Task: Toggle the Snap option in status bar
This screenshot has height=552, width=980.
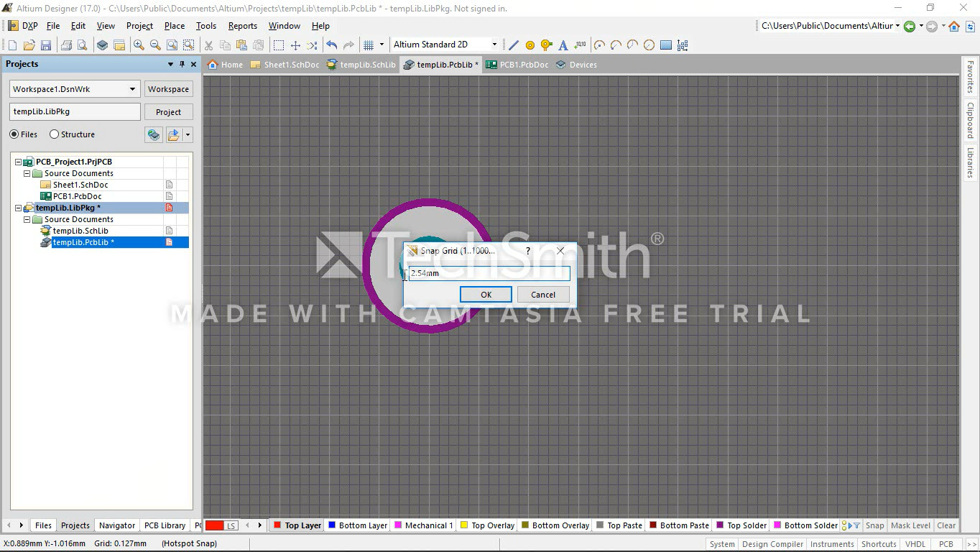Action: [874, 525]
